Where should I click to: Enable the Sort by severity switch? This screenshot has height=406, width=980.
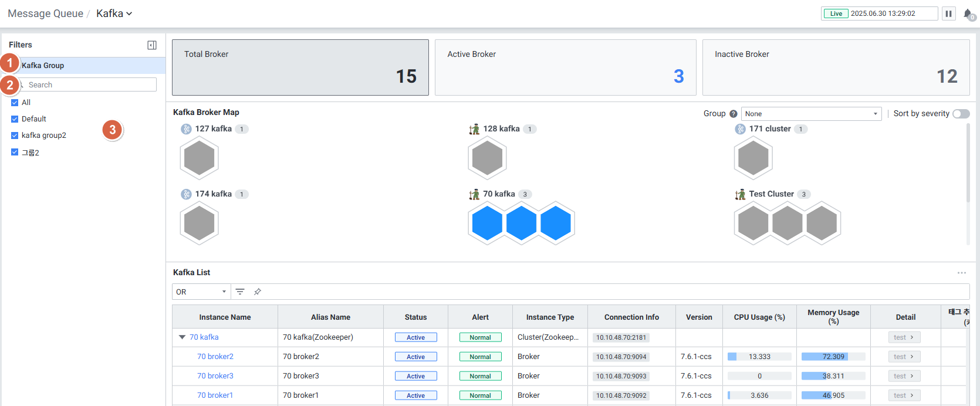click(961, 114)
